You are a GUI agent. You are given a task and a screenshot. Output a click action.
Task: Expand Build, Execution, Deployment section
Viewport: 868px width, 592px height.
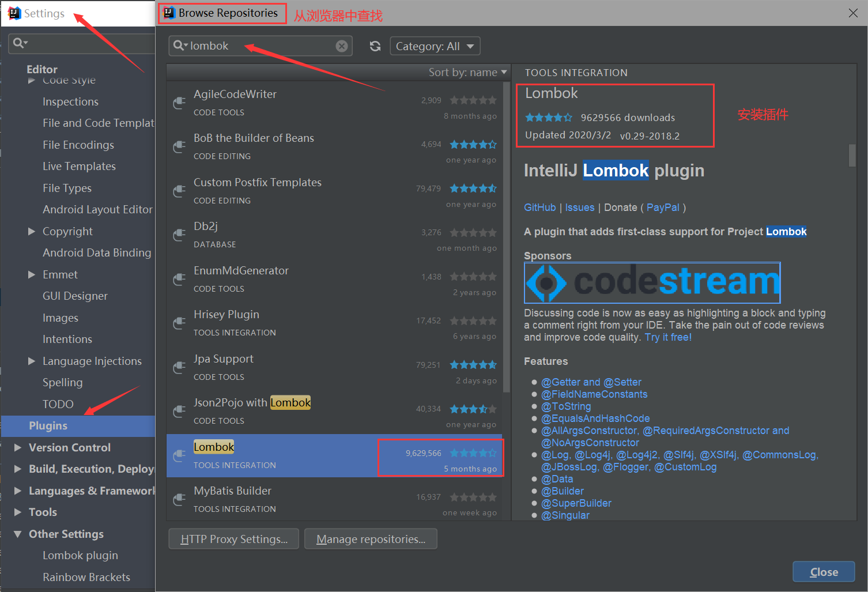[x=18, y=469]
